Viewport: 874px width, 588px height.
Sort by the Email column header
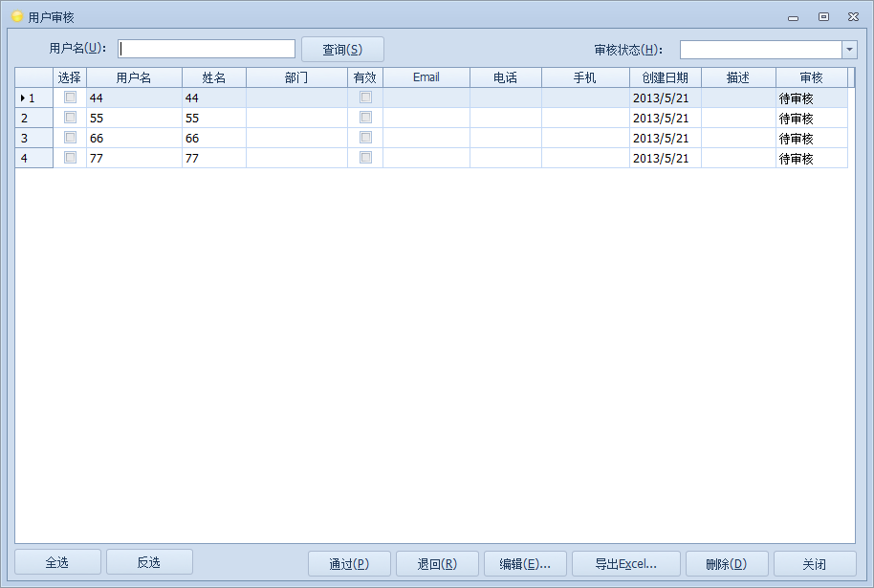click(426, 77)
